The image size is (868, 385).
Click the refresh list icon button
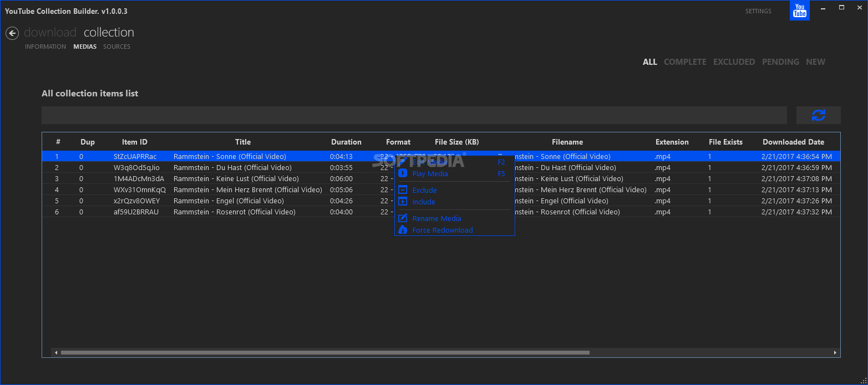coord(818,115)
